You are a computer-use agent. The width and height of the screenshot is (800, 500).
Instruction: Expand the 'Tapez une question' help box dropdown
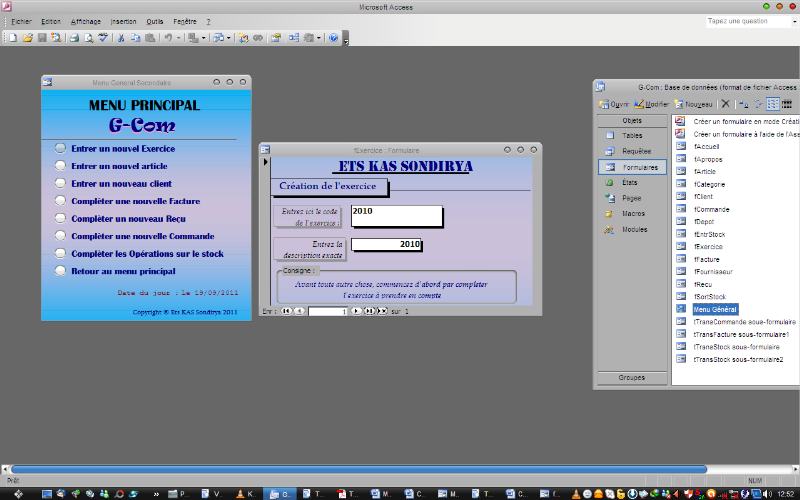pyautogui.click(x=791, y=21)
